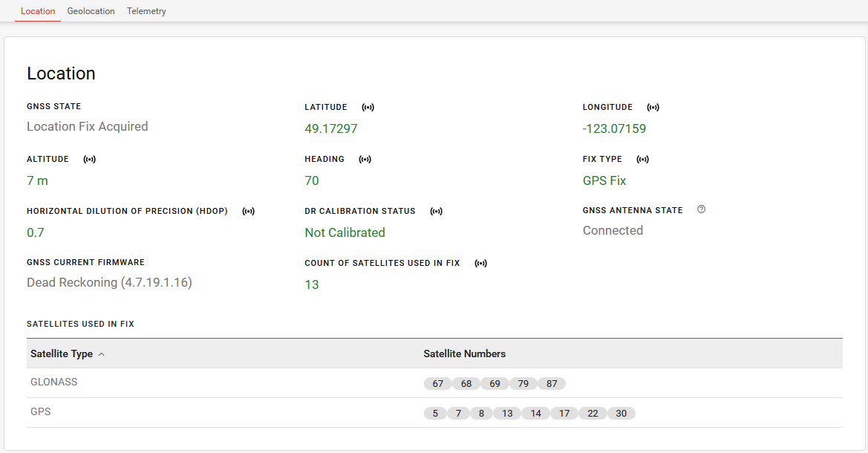This screenshot has width=868, height=453.
Task: Click the Satellite Numbers column header
Action: pos(464,354)
